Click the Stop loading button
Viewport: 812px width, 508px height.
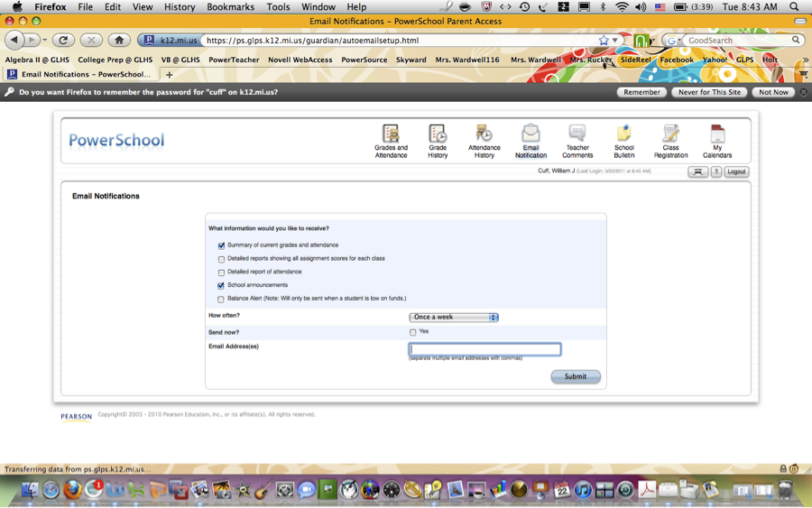(91, 40)
